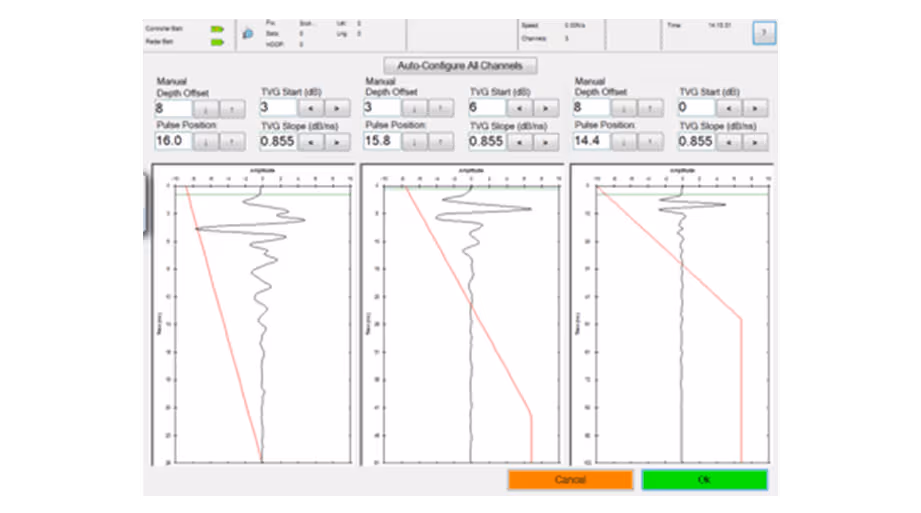Select the Pulse Position field showing 16.0

click(x=173, y=141)
